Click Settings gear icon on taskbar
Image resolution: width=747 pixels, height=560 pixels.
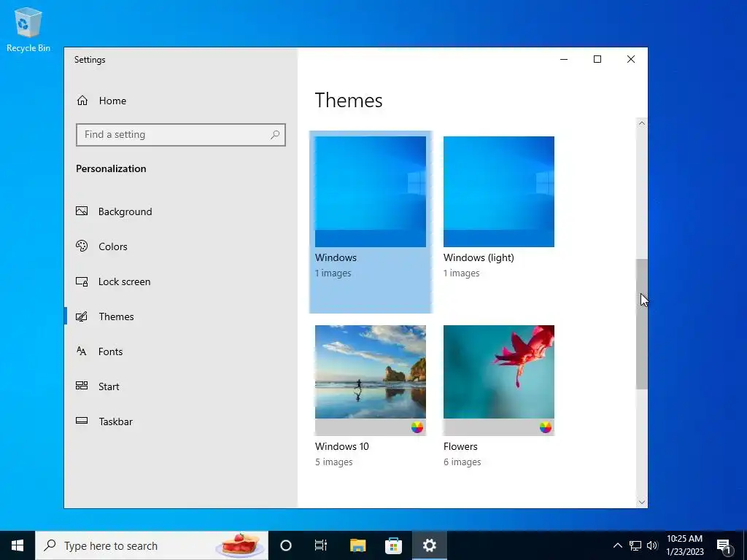click(x=429, y=545)
